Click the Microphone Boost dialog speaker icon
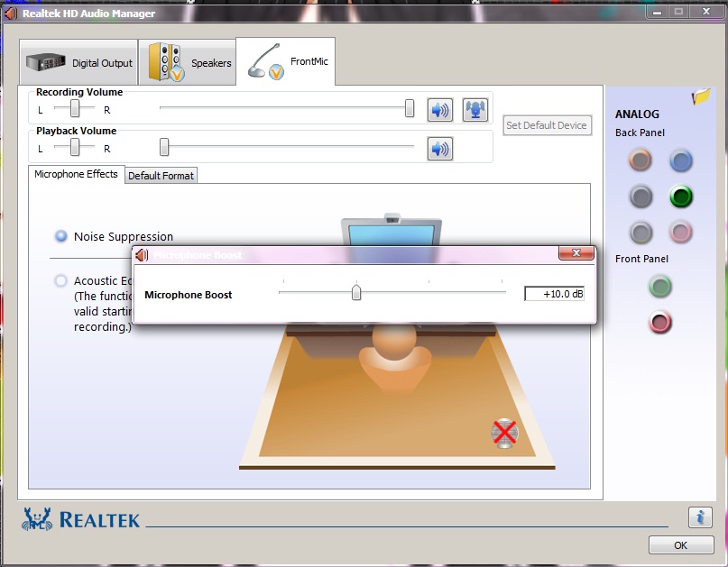 click(x=142, y=254)
